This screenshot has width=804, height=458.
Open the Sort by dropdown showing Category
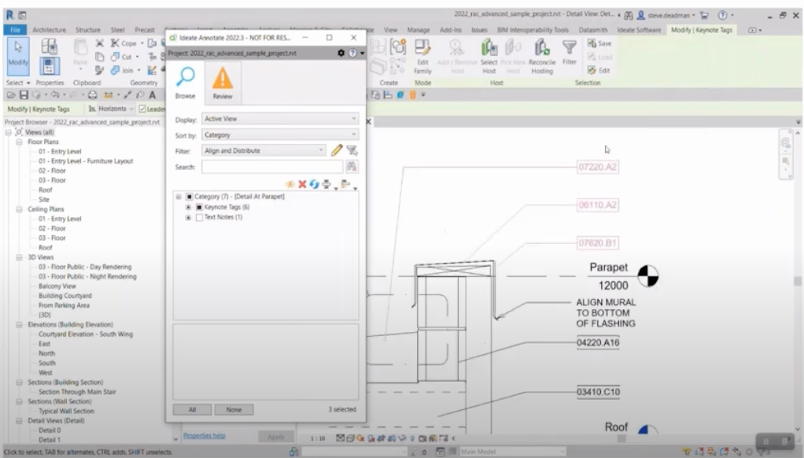click(280, 135)
